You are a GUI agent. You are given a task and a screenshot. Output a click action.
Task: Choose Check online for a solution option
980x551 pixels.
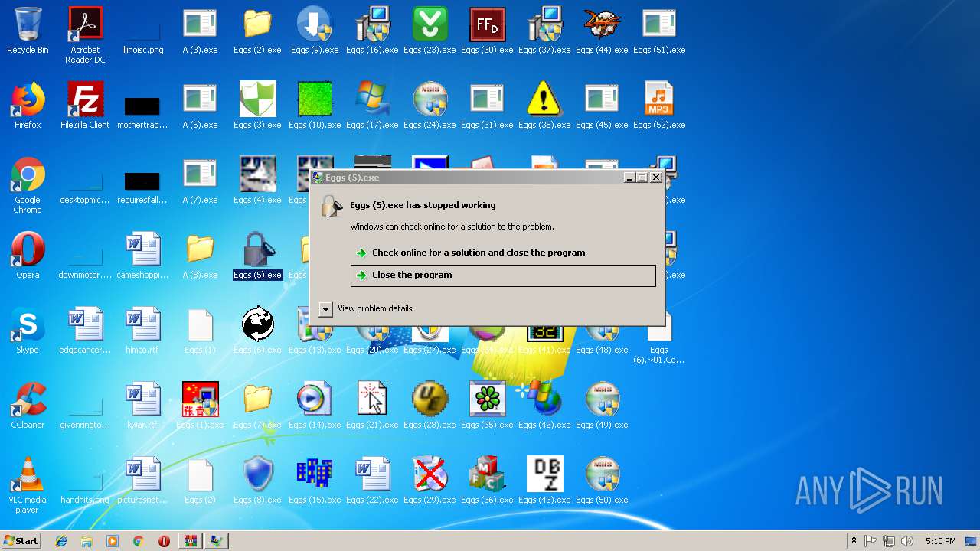point(503,253)
